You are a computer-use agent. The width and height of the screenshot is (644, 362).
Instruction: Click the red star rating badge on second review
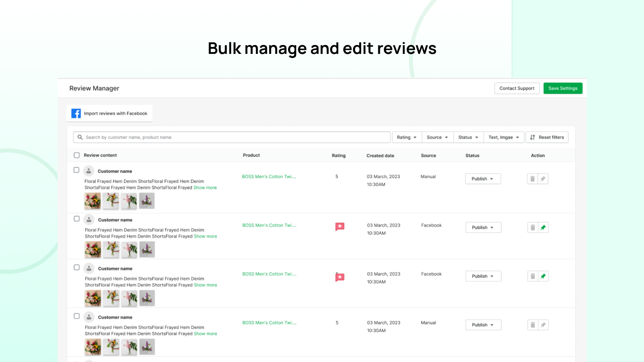tap(340, 226)
